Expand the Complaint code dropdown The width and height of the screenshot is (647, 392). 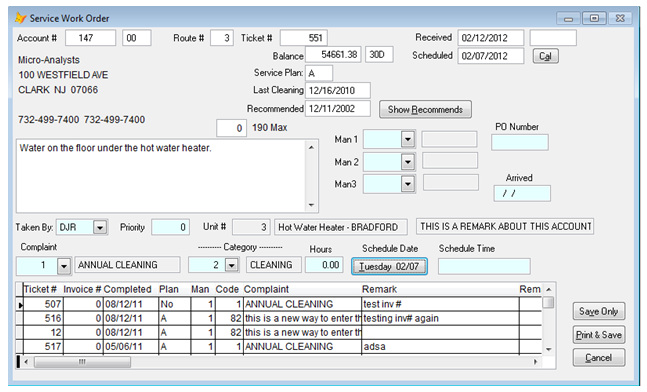click(64, 266)
